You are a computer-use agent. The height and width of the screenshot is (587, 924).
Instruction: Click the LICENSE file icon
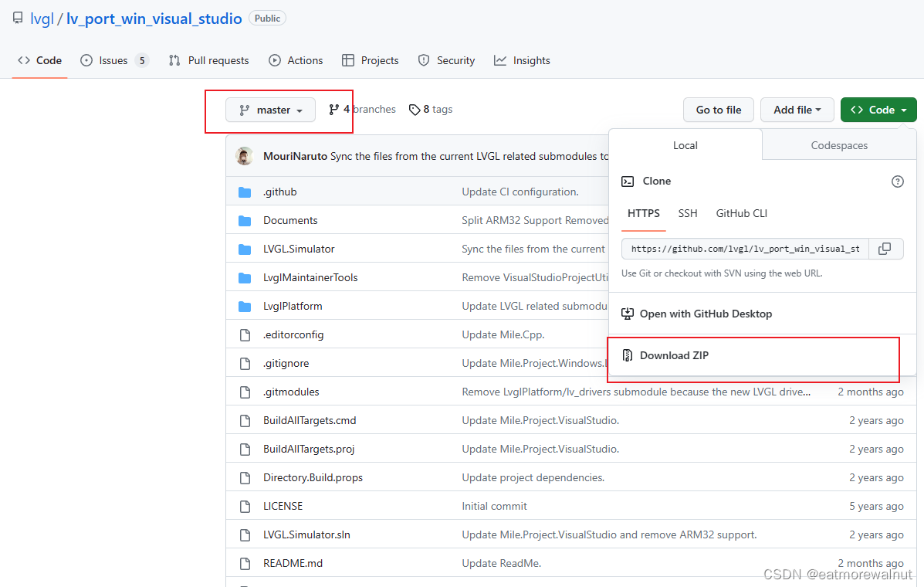click(245, 506)
